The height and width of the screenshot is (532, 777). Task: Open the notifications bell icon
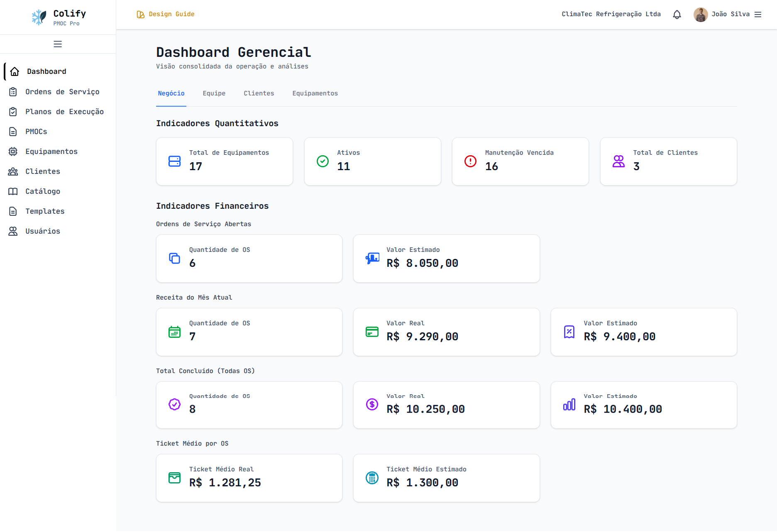pyautogui.click(x=677, y=14)
